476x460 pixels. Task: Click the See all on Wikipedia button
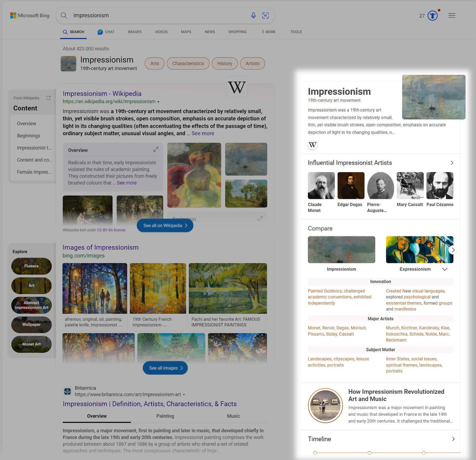click(x=165, y=225)
